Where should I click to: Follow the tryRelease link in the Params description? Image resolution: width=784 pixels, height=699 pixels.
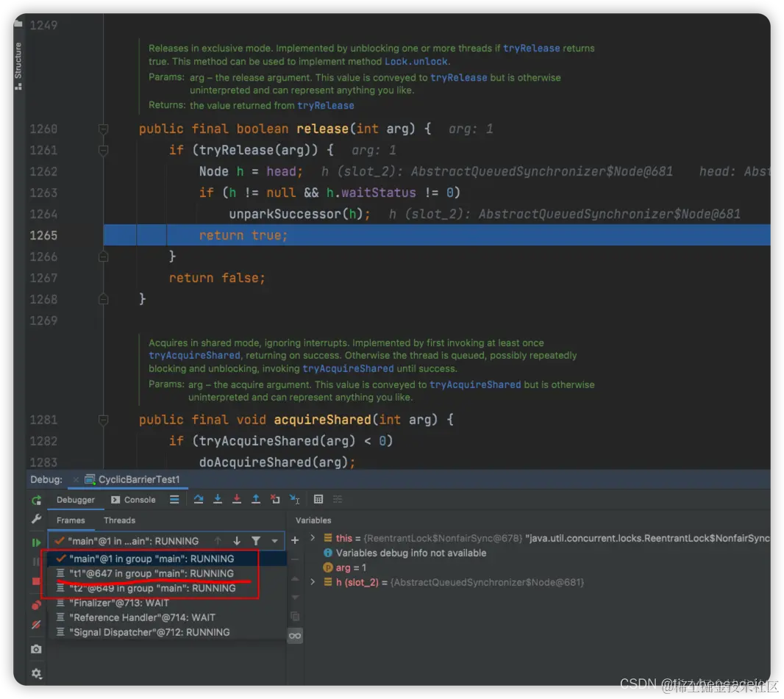click(x=458, y=78)
